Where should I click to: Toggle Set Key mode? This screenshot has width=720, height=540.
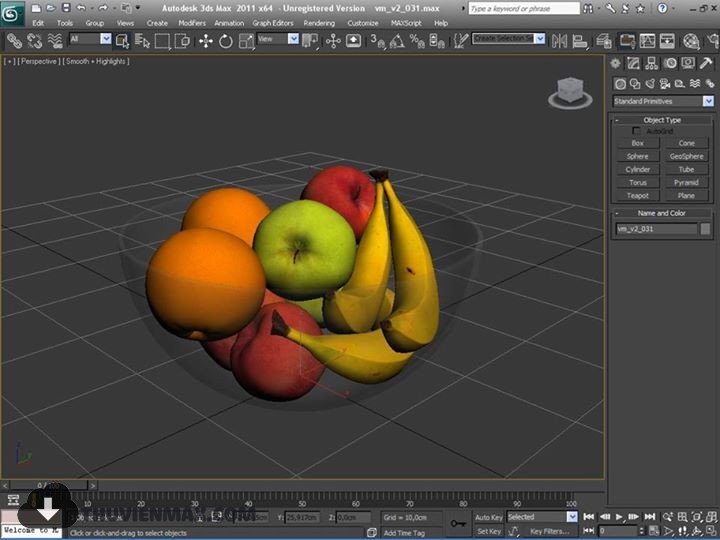click(489, 531)
